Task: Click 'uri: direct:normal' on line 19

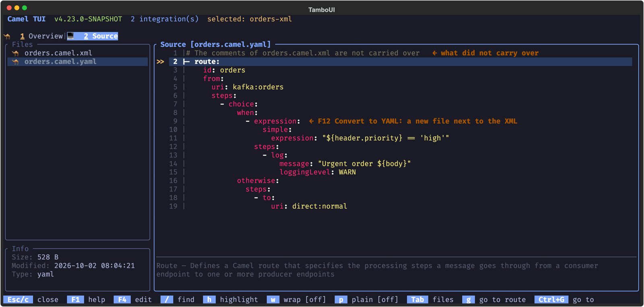Action: click(x=309, y=206)
